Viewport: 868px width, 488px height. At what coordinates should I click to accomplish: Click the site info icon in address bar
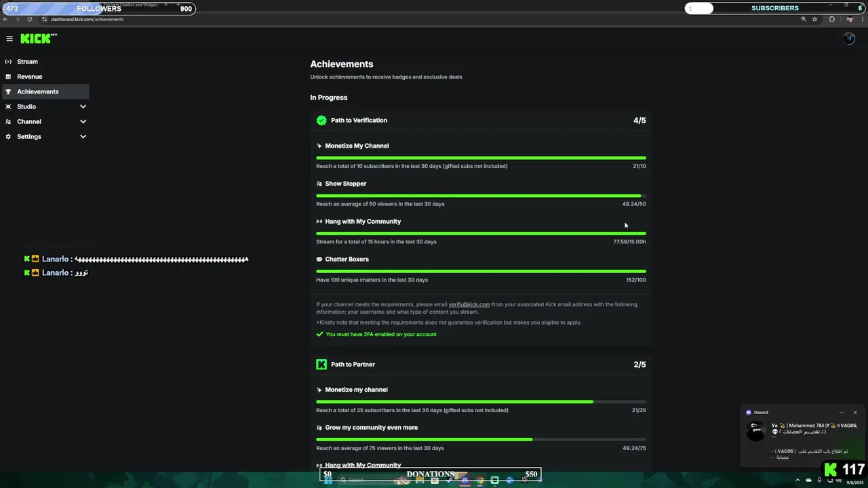[44, 19]
